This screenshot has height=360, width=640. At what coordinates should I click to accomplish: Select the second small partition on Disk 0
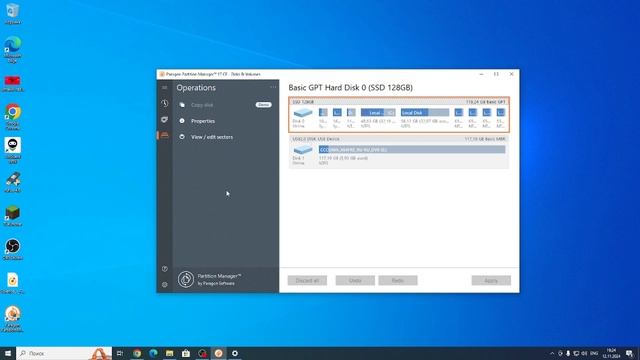tap(337, 112)
